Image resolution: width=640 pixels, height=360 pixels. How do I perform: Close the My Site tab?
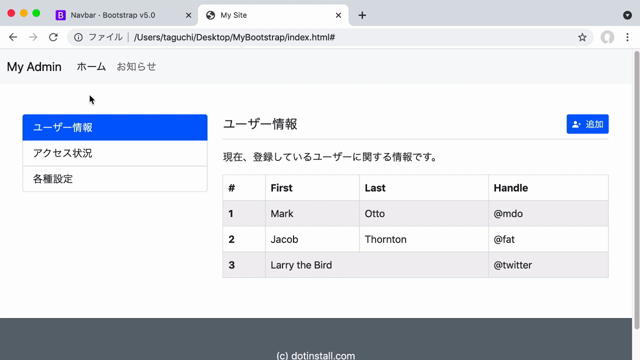tap(338, 15)
